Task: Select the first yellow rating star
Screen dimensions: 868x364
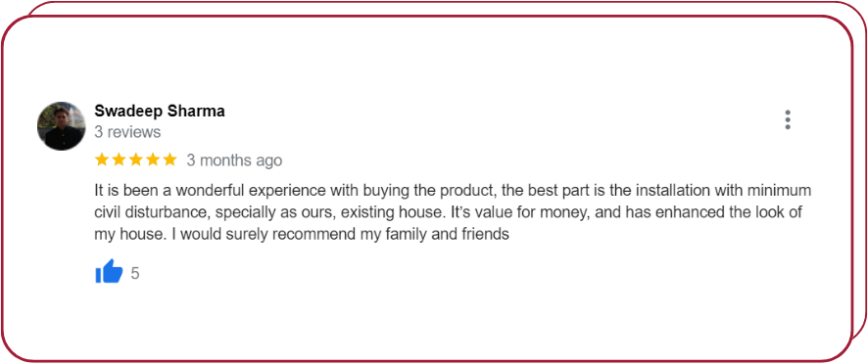Action: [x=102, y=159]
